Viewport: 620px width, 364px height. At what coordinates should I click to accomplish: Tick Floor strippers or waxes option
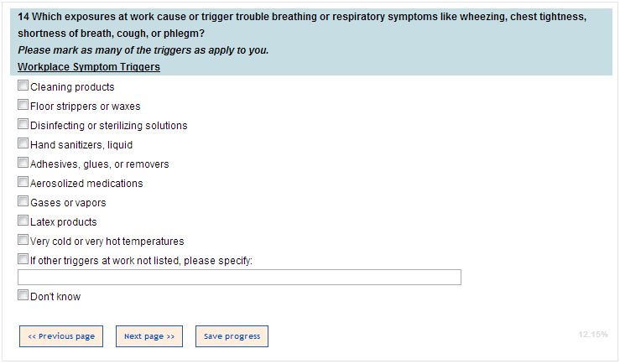tap(23, 106)
